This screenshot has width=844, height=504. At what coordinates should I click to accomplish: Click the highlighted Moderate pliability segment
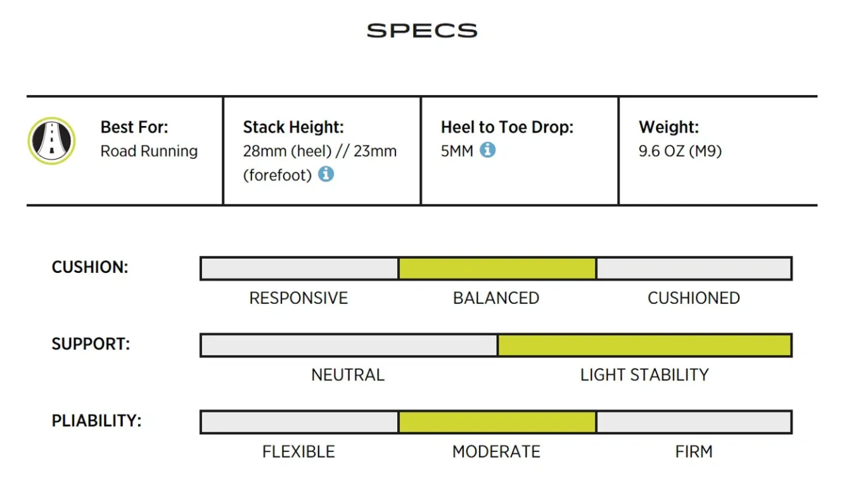pyautogui.click(x=497, y=422)
